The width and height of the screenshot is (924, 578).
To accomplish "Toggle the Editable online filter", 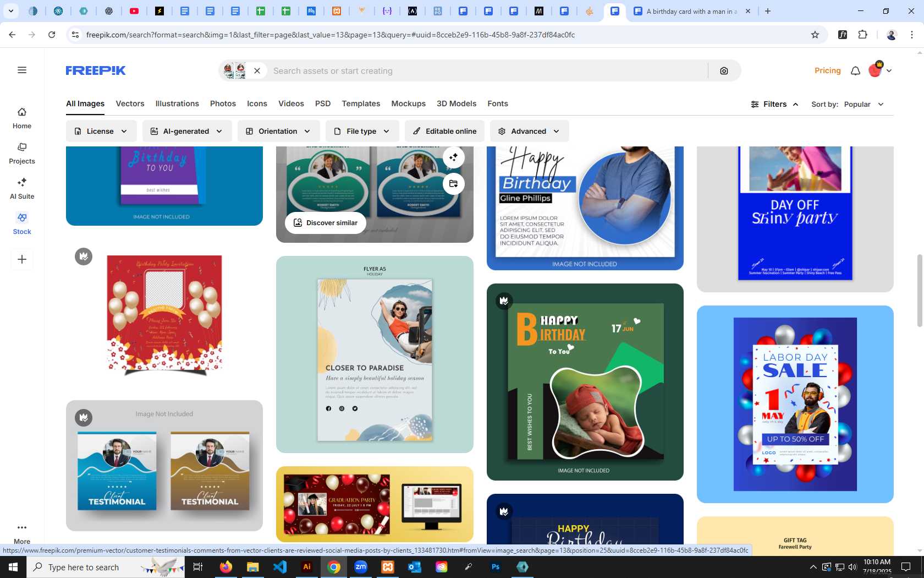I will [444, 131].
